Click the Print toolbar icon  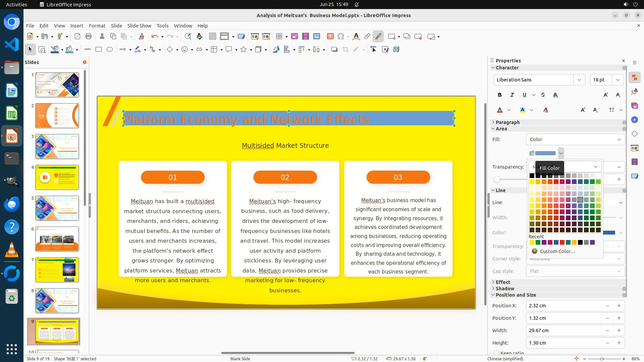pos(89,37)
